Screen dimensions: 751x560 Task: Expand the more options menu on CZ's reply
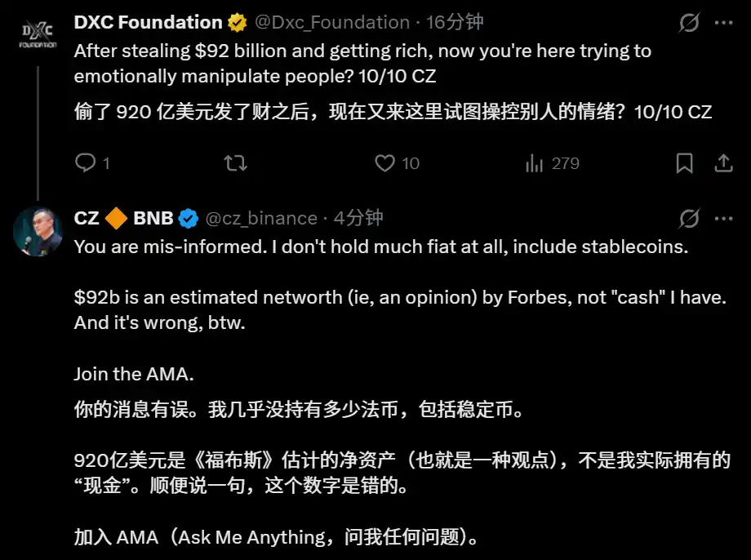coord(724,218)
